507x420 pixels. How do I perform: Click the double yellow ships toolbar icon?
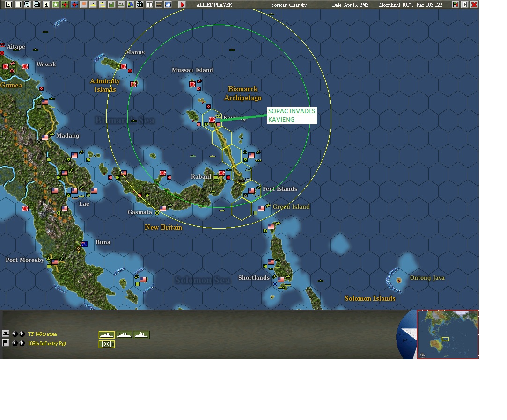pyautogui.click(x=102, y=5)
